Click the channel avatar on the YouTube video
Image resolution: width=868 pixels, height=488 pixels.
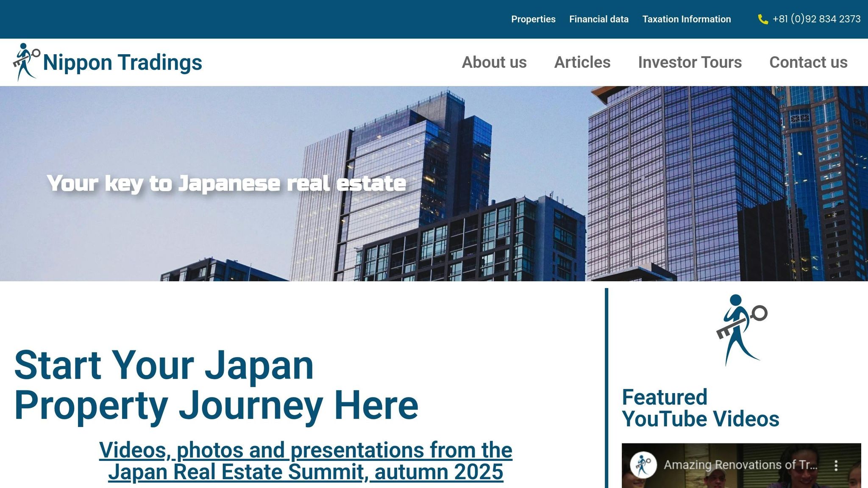pos(644,465)
